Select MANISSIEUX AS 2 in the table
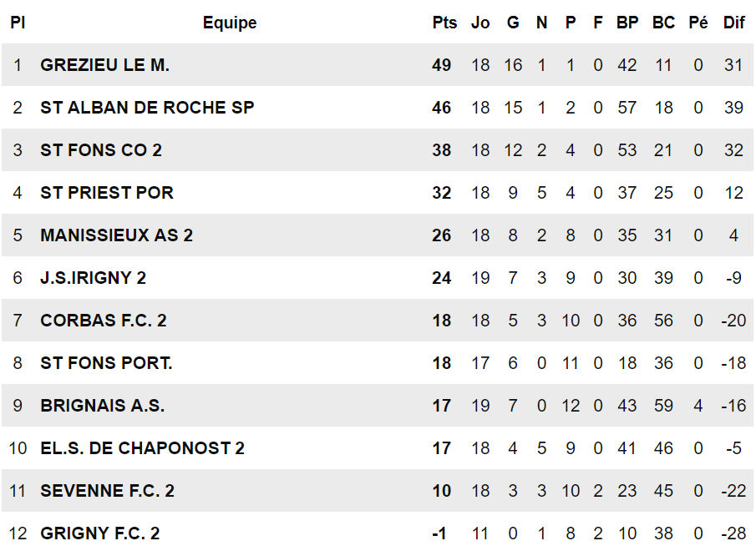Image resolution: width=756 pixels, height=556 pixels. (116, 235)
